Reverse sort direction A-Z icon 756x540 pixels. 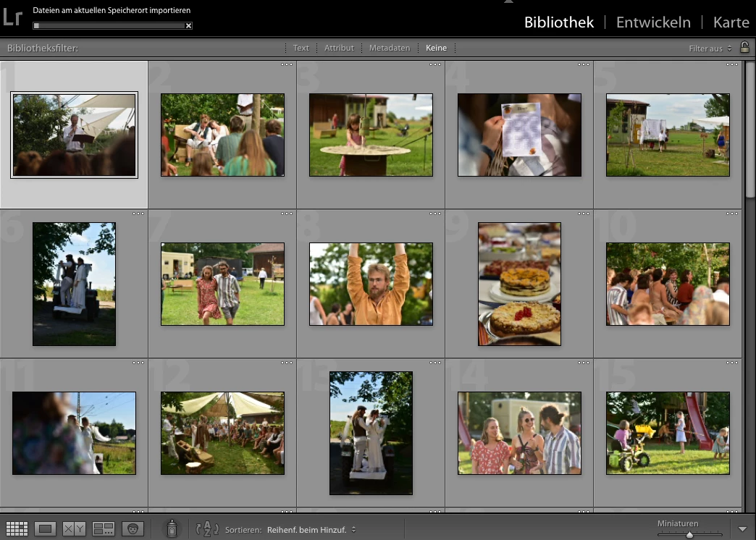(207, 529)
